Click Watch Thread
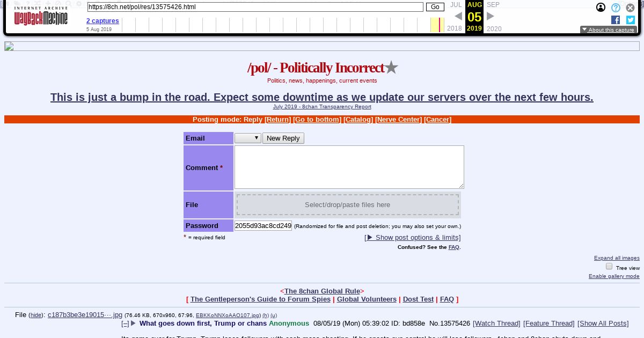The image size is (644, 338). (x=496, y=324)
